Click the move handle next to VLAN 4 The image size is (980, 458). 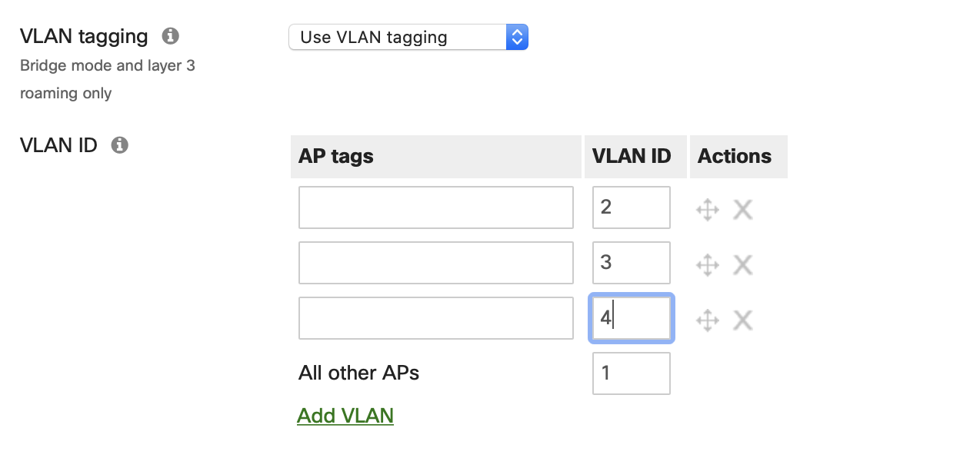pos(707,320)
